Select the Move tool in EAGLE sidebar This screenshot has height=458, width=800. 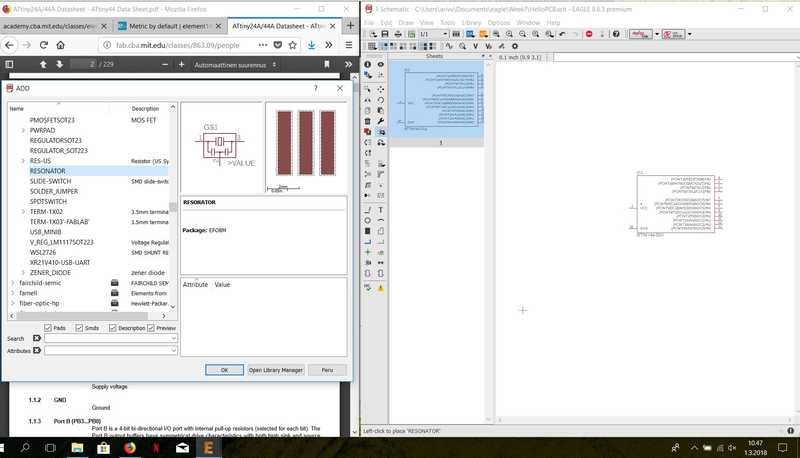381,89
